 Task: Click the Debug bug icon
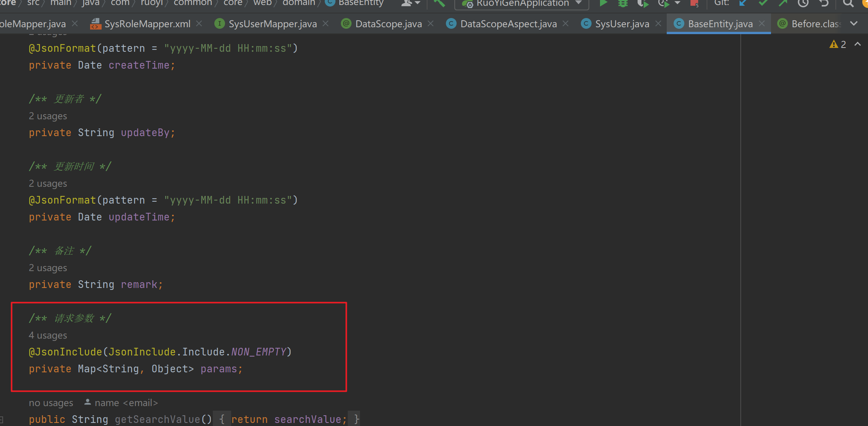pos(623,3)
